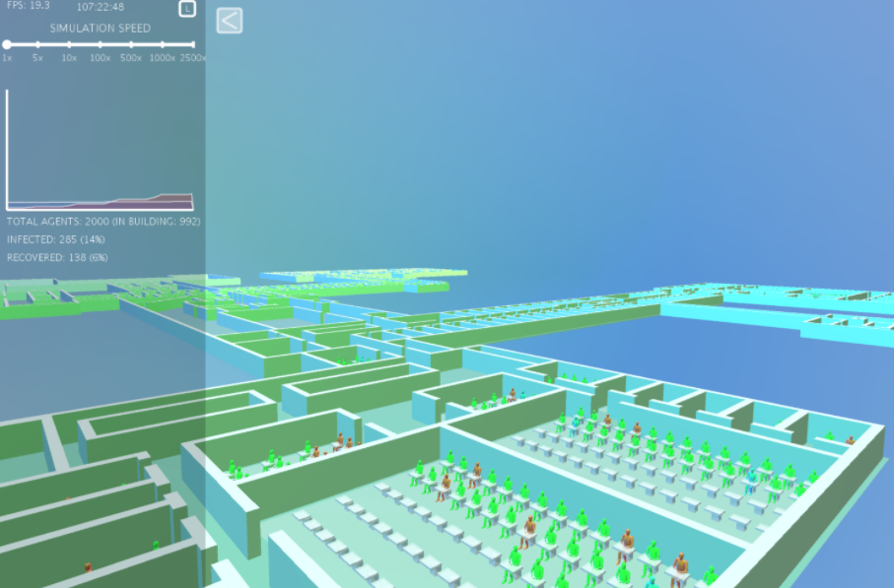Click the infection history graph
The height and width of the screenshot is (588, 894).
[x=100, y=150]
